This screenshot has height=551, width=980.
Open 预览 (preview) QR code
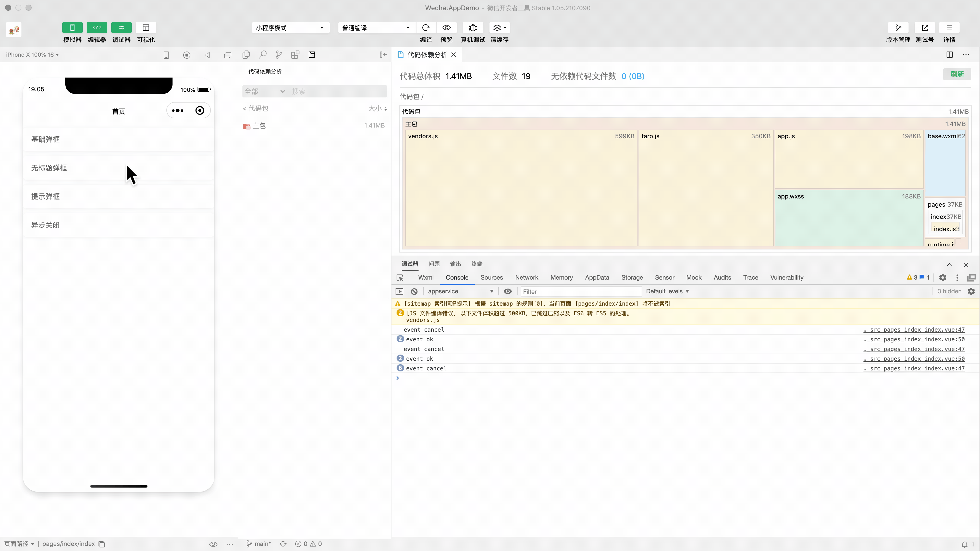(x=446, y=27)
